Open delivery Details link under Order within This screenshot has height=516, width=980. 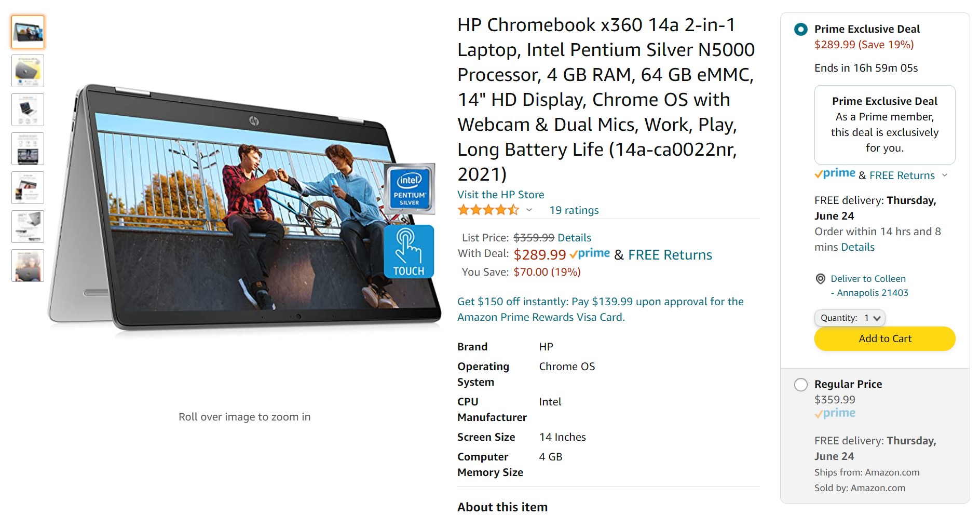858,247
